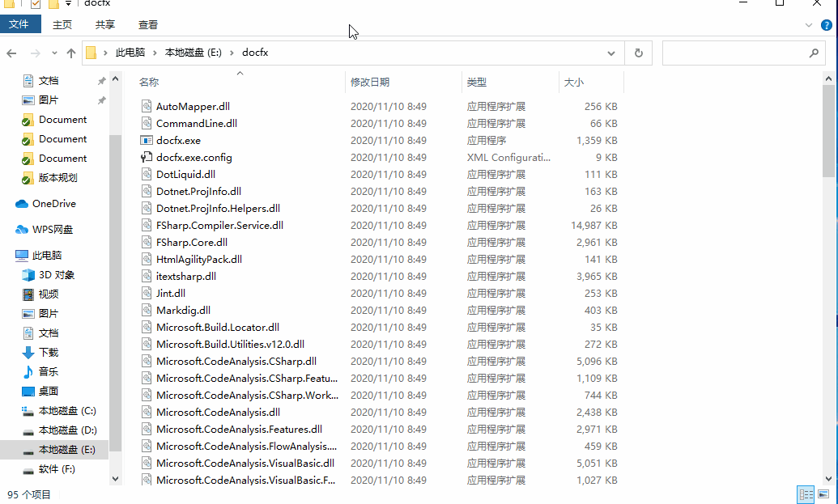Go up one folder with up arrow

click(71, 53)
